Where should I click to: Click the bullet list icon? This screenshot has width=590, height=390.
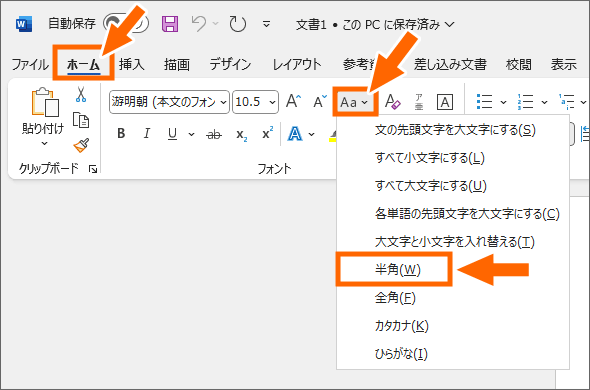[485, 102]
